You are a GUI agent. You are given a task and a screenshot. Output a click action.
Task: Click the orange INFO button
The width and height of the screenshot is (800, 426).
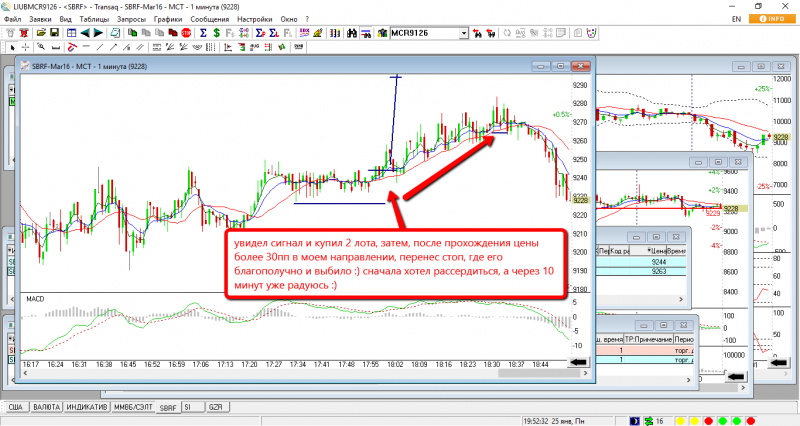[772, 19]
